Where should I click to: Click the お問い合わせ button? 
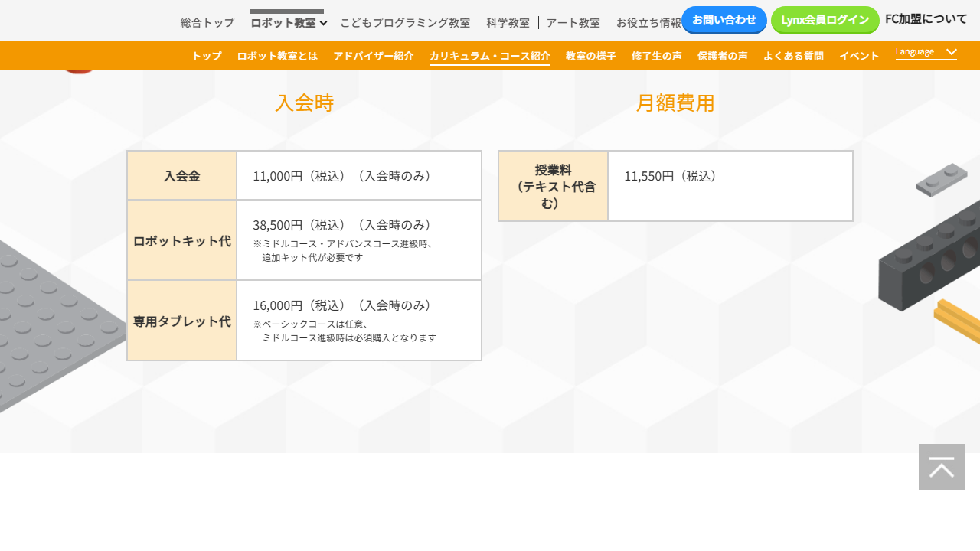click(x=724, y=20)
